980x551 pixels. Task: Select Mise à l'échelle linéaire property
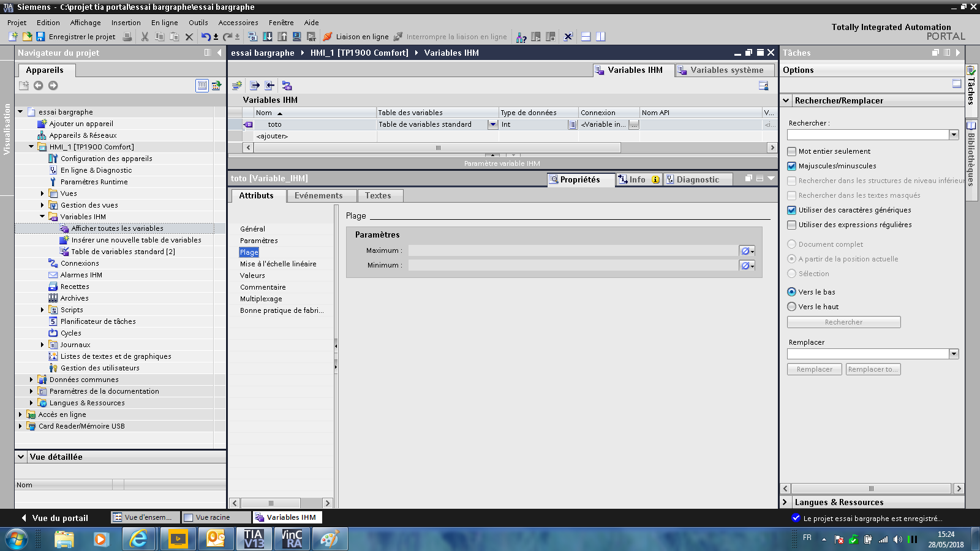(278, 264)
